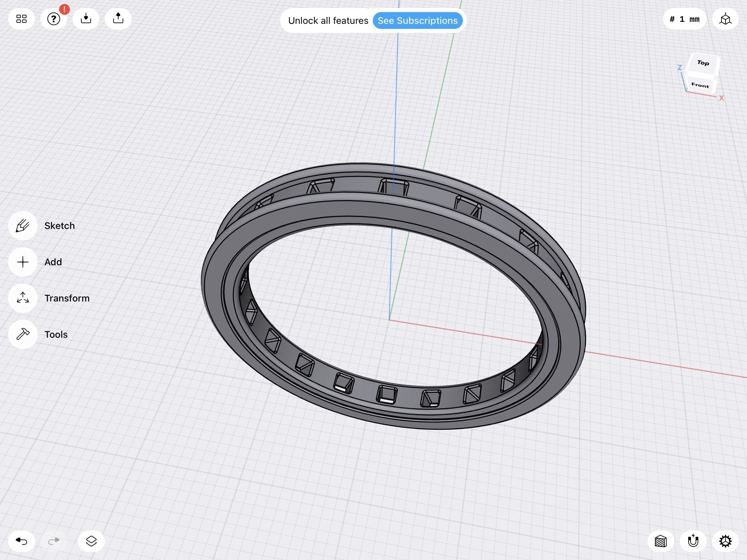
Task: Open the Sketch pencil tool
Action: click(23, 226)
